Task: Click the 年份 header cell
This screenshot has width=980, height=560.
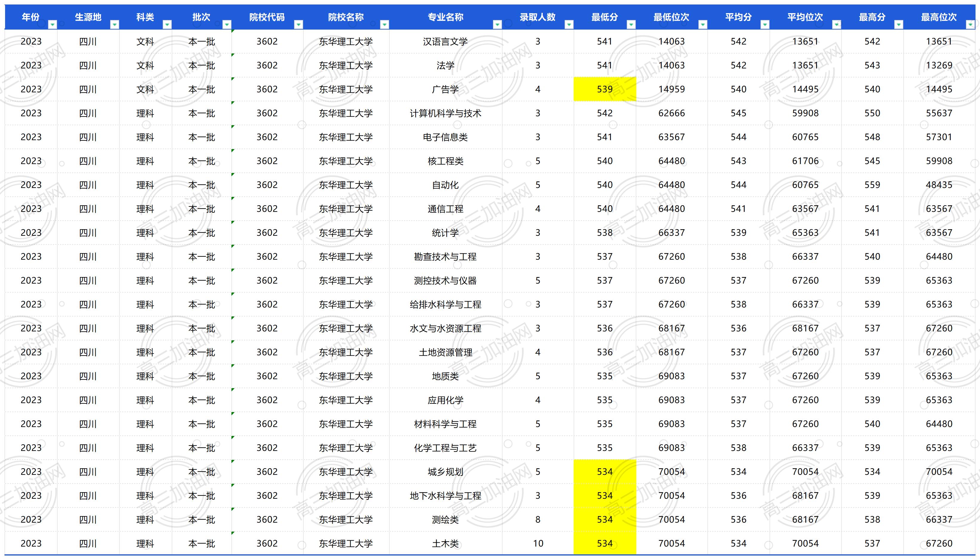Action: pyautogui.click(x=31, y=17)
